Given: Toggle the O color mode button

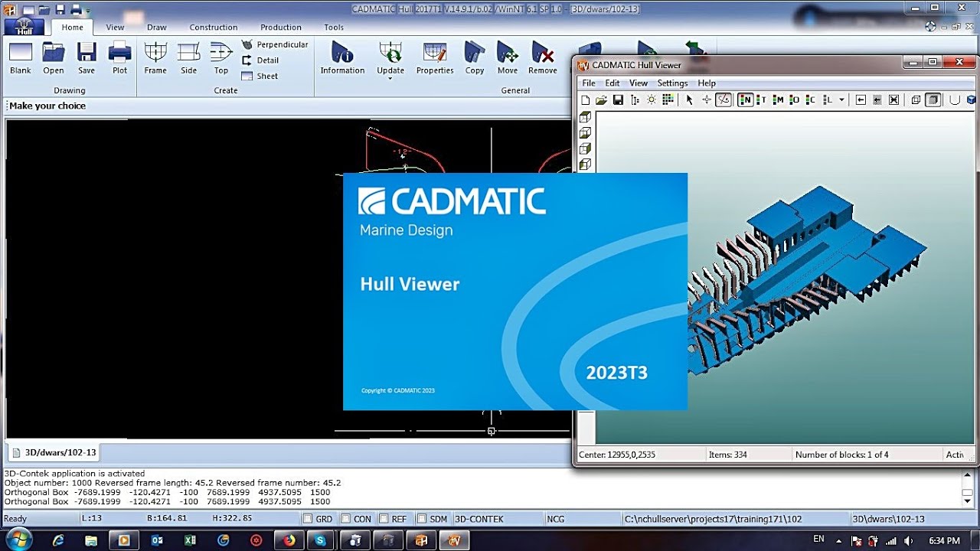Looking at the screenshot, I should tap(794, 99).
